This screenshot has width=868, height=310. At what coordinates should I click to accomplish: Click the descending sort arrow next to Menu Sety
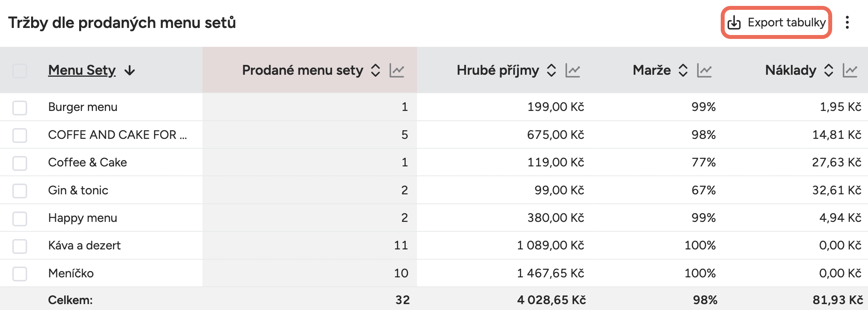[x=130, y=71]
